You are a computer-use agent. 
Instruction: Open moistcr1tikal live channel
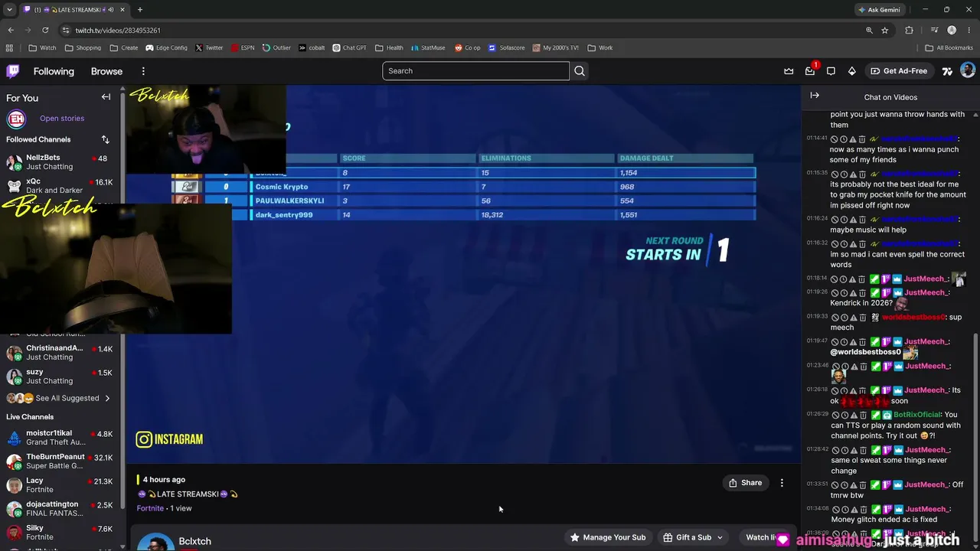60,437
